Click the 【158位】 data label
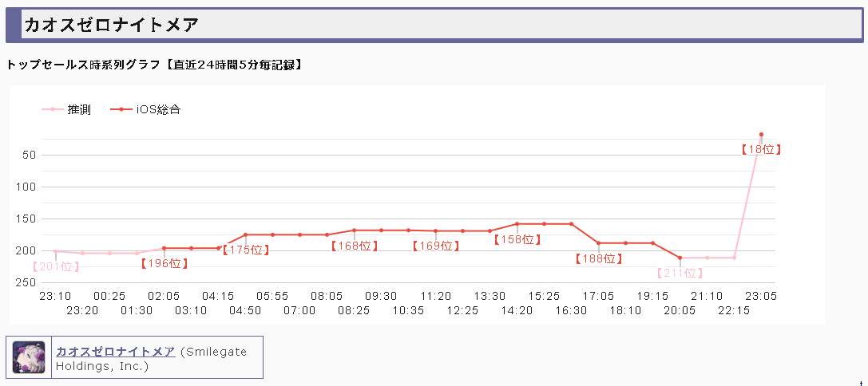The height and width of the screenshot is (386, 868). click(x=517, y=240)
